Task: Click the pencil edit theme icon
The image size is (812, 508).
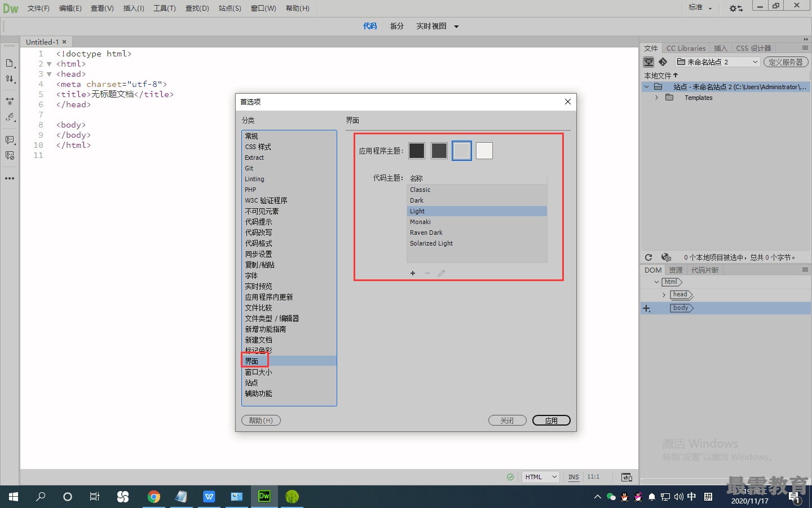Action: pos(442,273)
